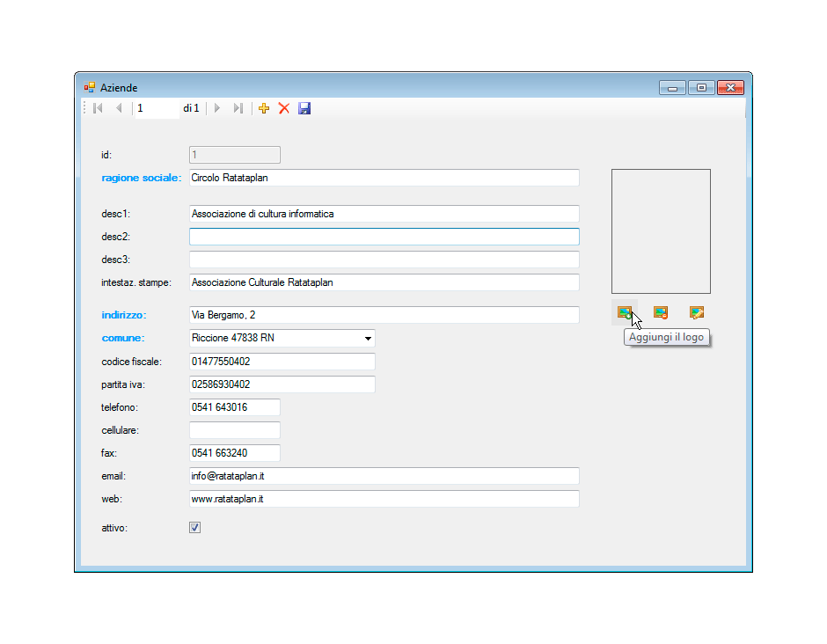
Task: Click the 'attivo:' label
Action: pyautogui.click(x=114, y=528)
